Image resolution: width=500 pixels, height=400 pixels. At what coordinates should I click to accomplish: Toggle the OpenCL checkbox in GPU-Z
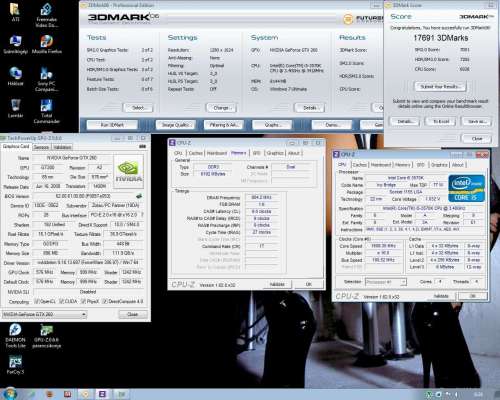(37, 301)
